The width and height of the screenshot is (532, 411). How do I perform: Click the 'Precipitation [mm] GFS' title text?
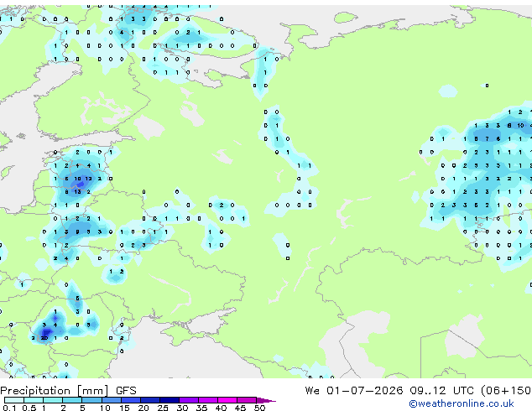(68, 391)
